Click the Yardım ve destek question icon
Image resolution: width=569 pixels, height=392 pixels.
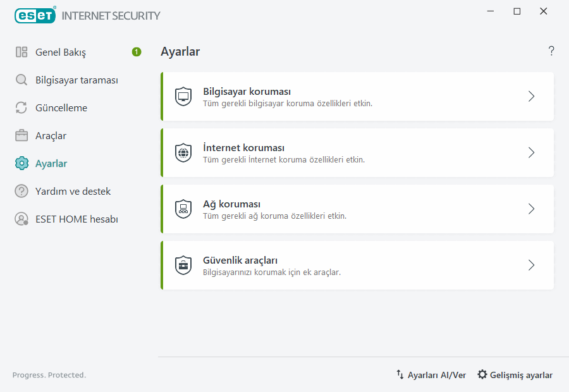tap(20, 191)
